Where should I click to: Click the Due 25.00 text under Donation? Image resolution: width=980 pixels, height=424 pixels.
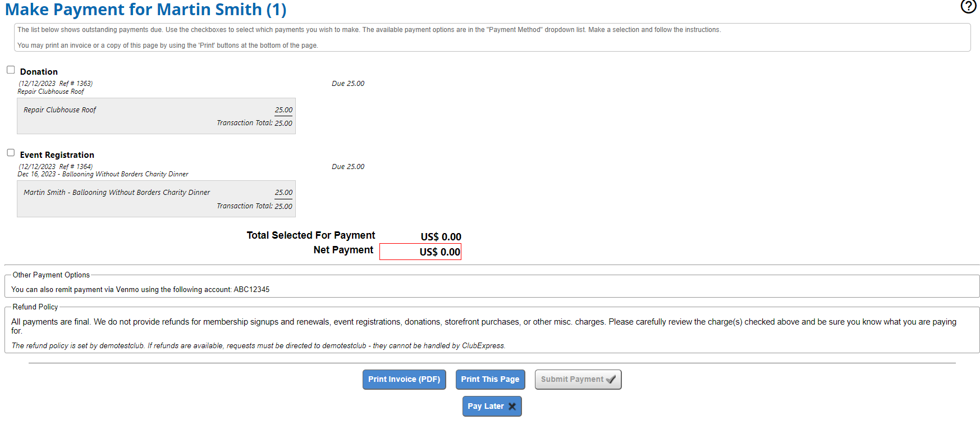tap(347, 83)
